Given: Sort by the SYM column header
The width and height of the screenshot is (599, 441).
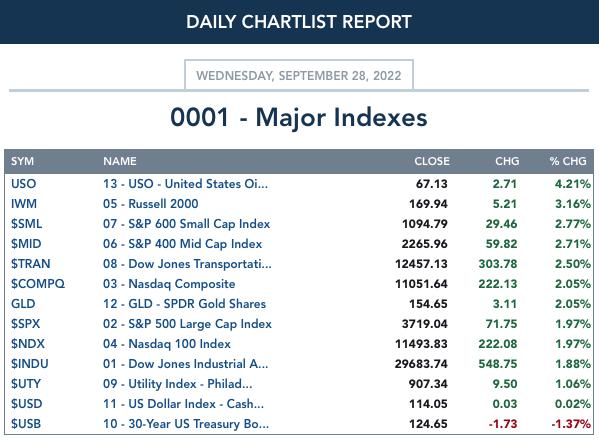Looking at the screenshot, I should pyautogui.click(x=22, y=161).
